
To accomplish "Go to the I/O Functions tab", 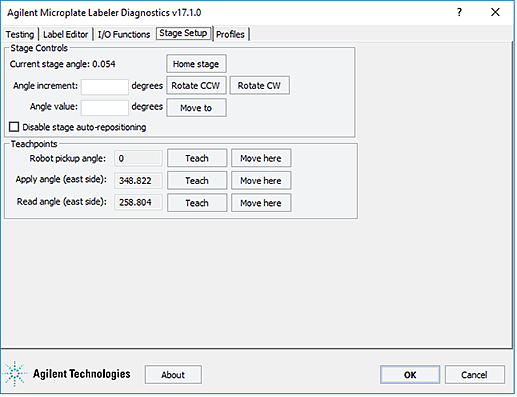I will point(124,34).
